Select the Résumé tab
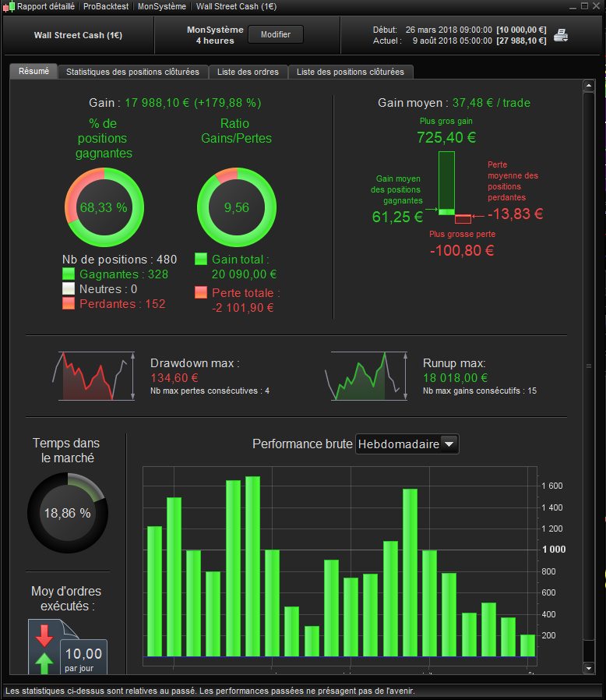 pos(34,71)
